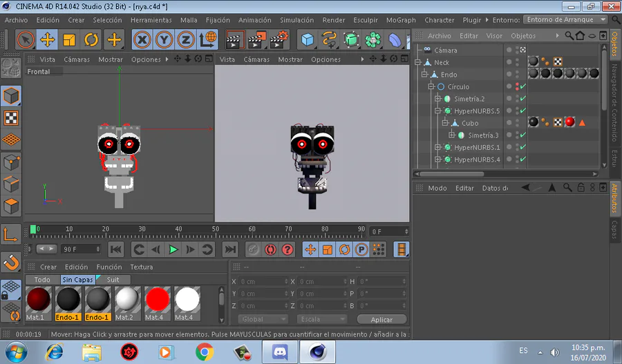622x364 pixels.
Task: Open the timeline film strip icon
Action: click(402, 249)
